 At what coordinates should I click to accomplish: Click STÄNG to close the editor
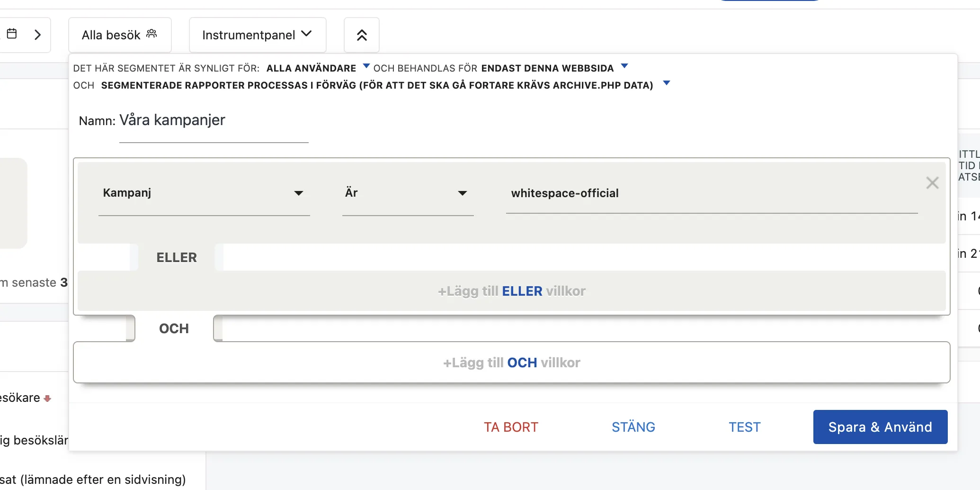pos(633,427)
